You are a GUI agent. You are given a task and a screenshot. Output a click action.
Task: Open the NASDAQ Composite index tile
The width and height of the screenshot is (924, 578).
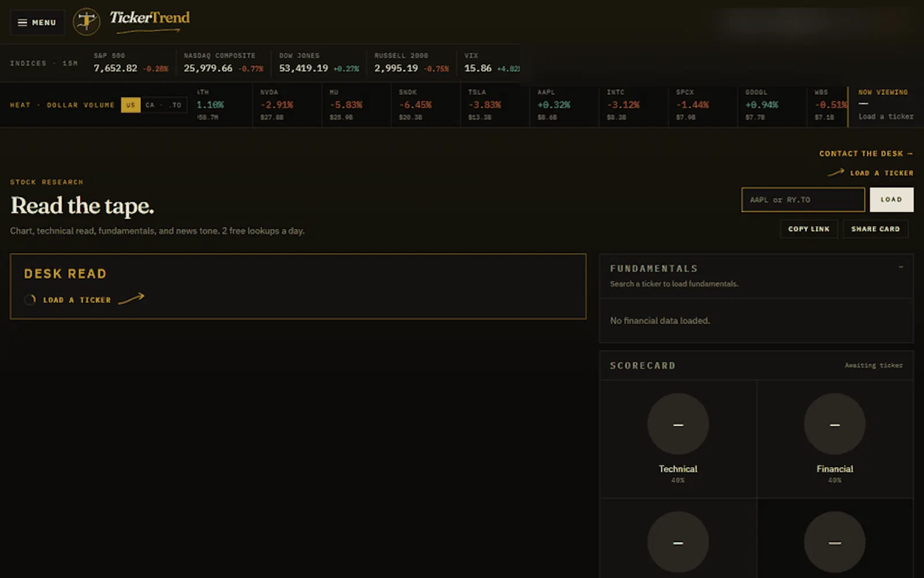[223, 62]
